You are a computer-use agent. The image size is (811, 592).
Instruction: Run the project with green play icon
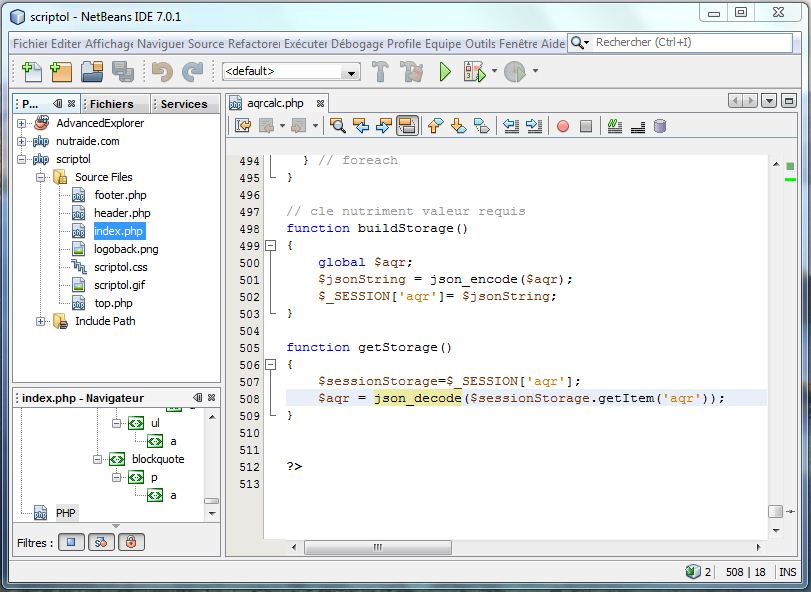445,72
